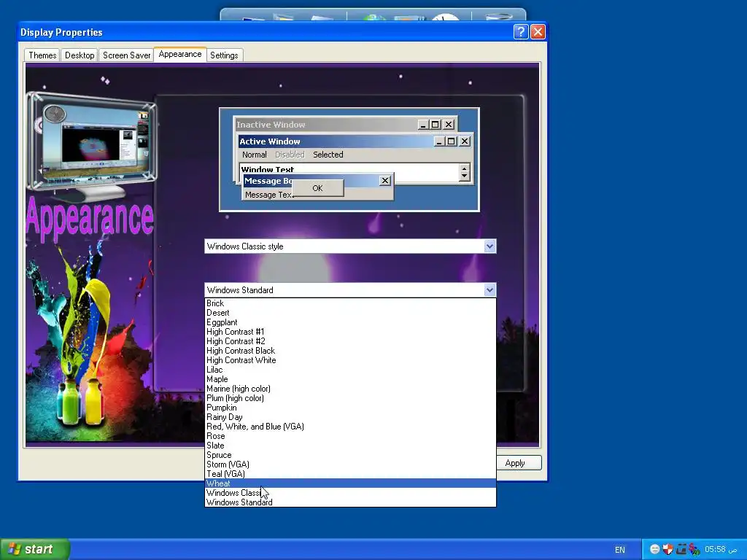Choose Red, White, and Blue (VGA)

pos(350,427)
